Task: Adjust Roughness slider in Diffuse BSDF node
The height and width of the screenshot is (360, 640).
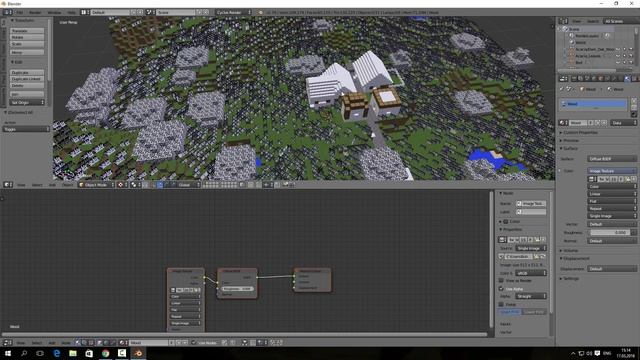Action: pos(237,289)
